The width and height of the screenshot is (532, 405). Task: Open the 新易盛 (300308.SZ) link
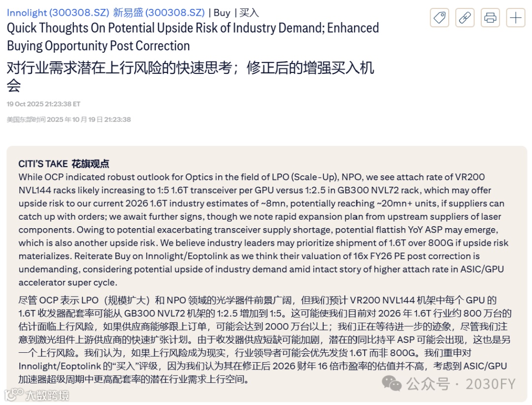point(159,12)
